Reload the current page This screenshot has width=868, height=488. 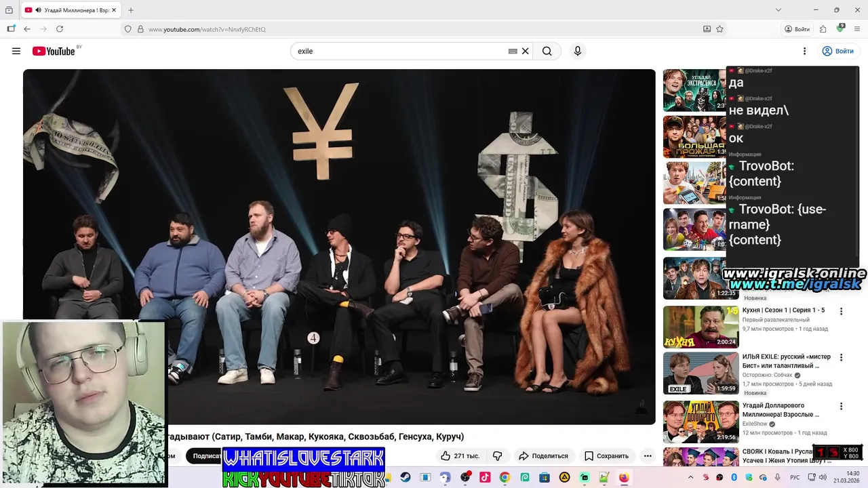pos(60,29)
